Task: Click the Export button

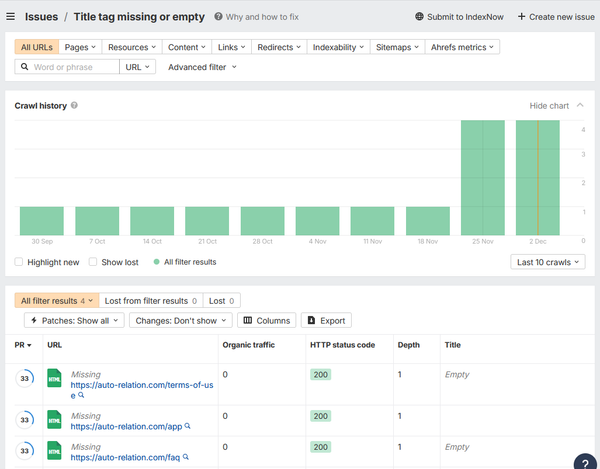Action: (326, 320)
